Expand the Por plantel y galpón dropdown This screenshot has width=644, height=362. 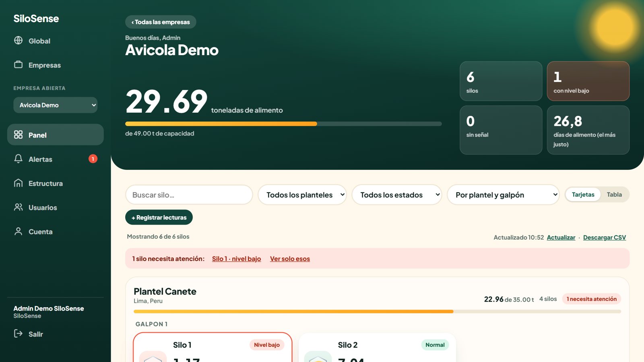503,195
